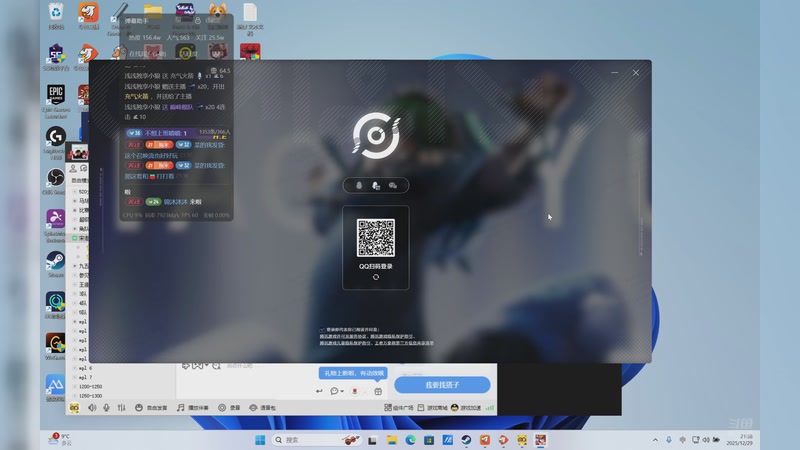Screen dimensions: 800x450
Task: Click 关注 tag on 锦沐沐沐 message
Action: tap(134, 202)
